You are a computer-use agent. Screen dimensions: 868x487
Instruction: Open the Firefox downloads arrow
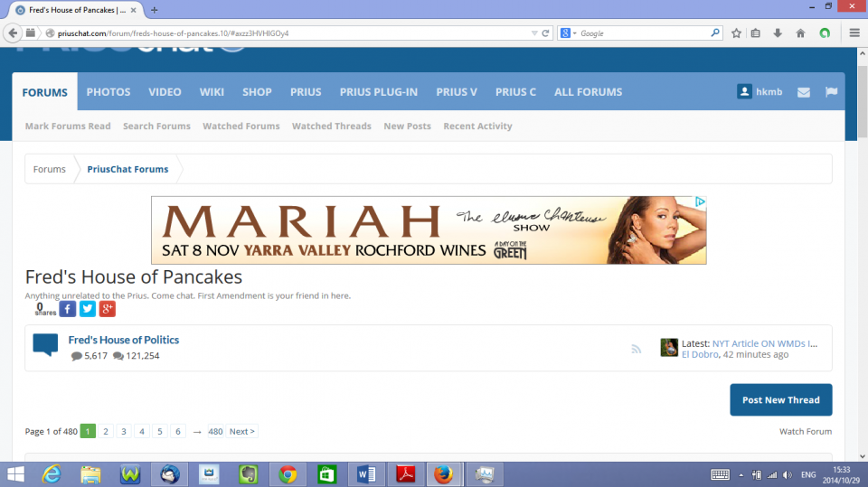point(778,33)
